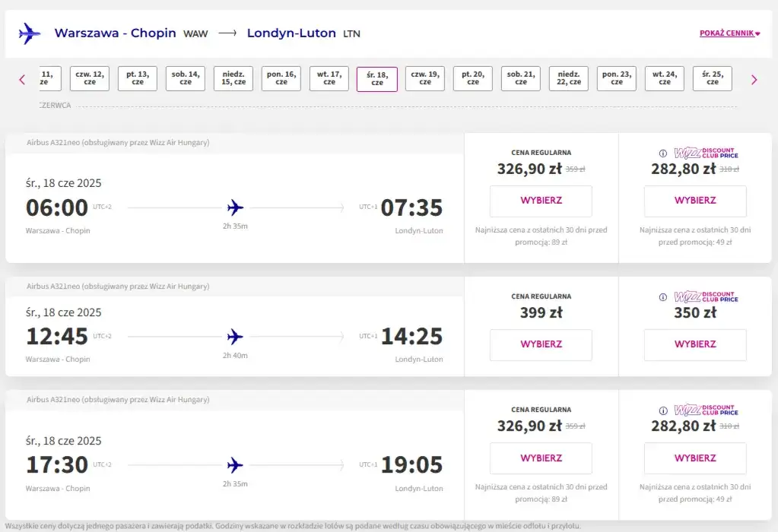
Task: Click the Wizz Air airplane logo
Action: pos(29,33)
